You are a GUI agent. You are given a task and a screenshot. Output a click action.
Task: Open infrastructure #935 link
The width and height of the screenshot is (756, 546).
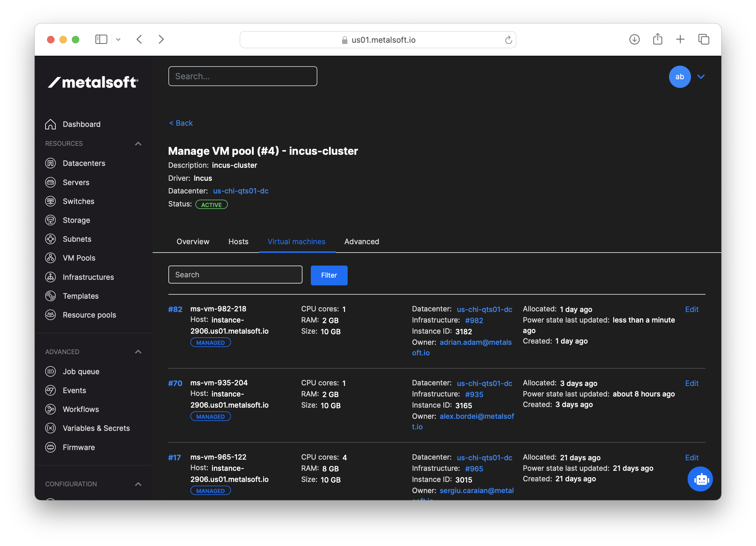tap(474, 394)
